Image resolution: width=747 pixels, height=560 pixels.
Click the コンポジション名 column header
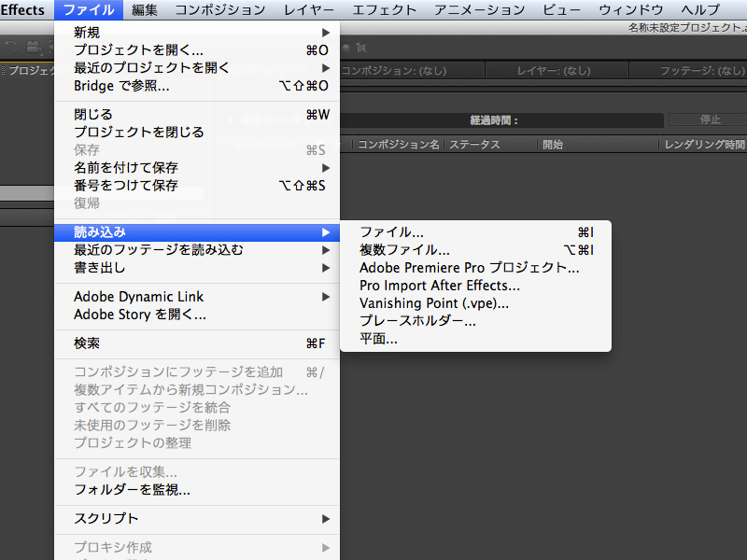pyautogui.click(x=398, y=145)
